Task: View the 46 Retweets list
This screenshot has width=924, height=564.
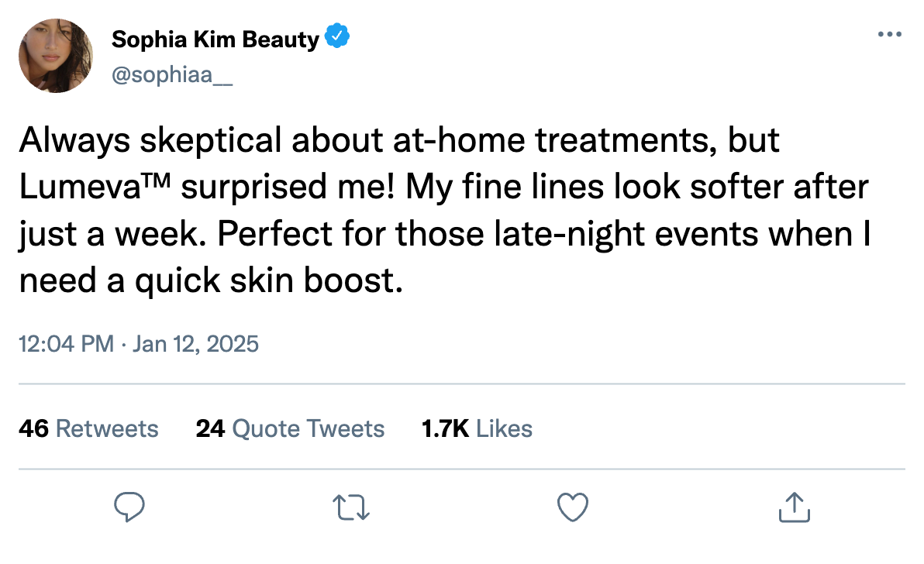Action: 88,428
